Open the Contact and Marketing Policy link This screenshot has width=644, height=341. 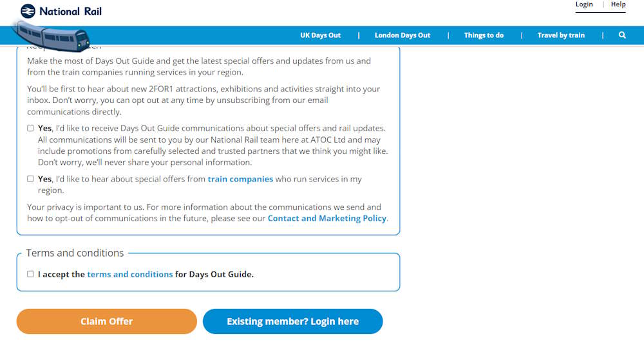[x=327, y=218]
